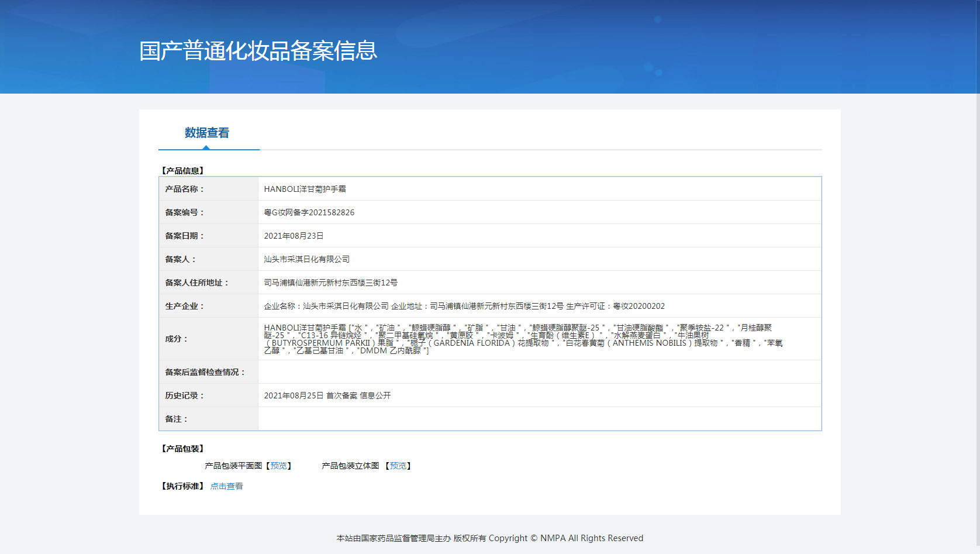The height and width of the screenshot is (554, 980).
Task: Select the filer address 司马浦镇仙港新元新村东西楼三街12号
Action: coord(330,283)
